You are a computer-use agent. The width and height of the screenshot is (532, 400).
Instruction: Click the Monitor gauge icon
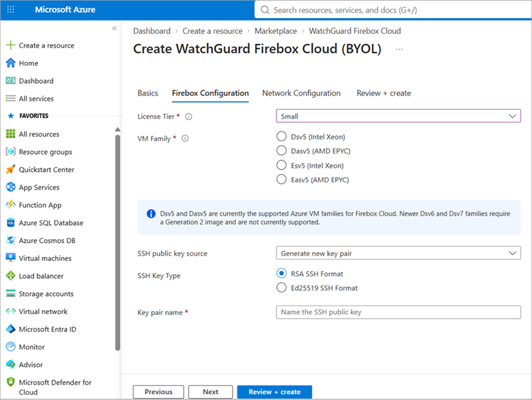[11, 346]
